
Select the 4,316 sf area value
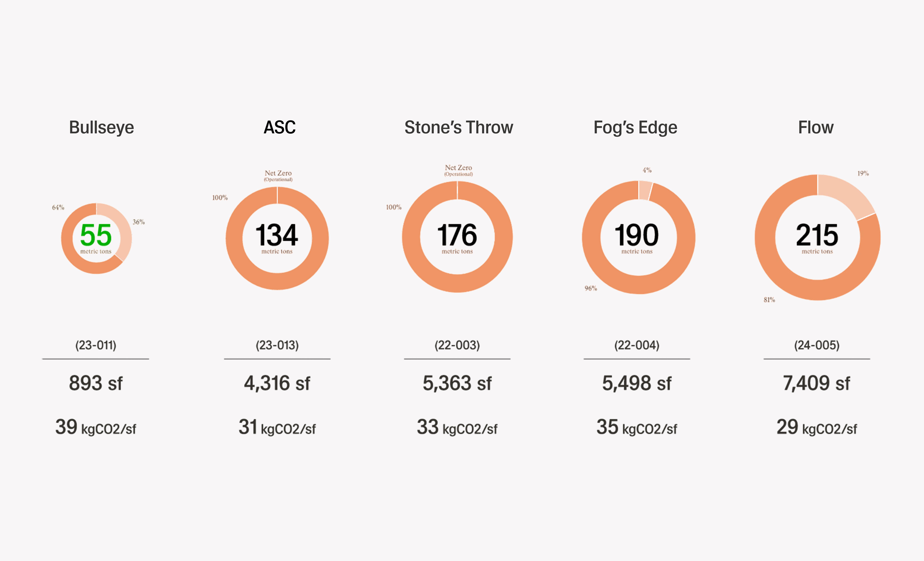(x=277, y=383)
